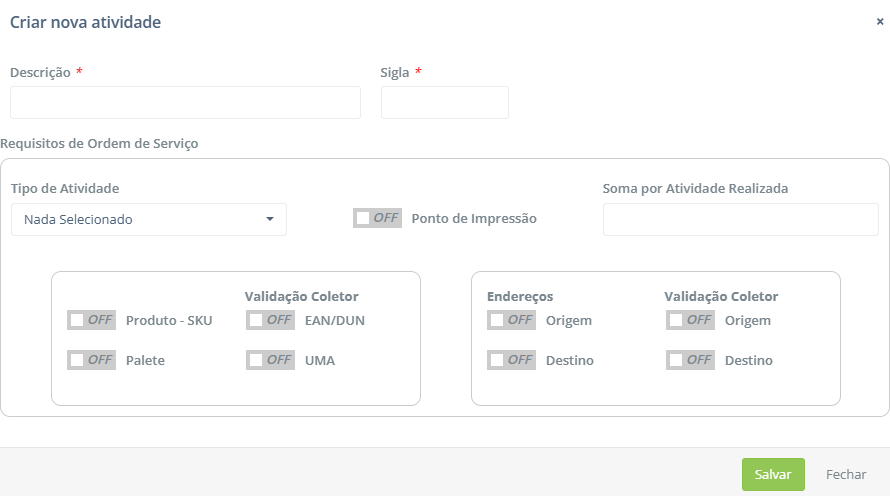Turn on the EAN/DUN validation toggle
890x496 pixels.
point(270,320)
